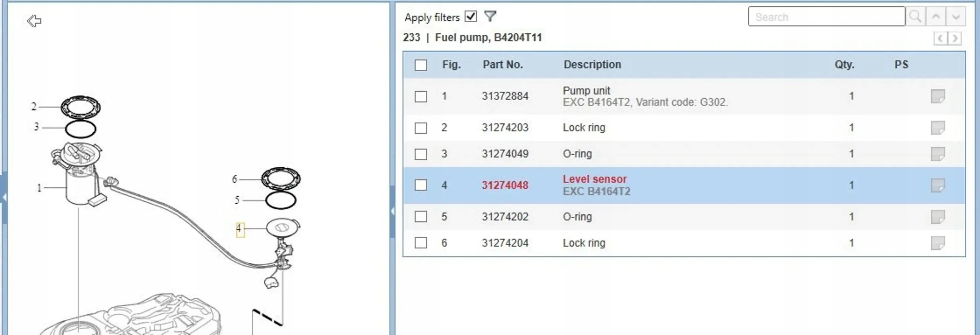
Task: Open note icon for O-ring 31274049
Action: tap(938, 154)
